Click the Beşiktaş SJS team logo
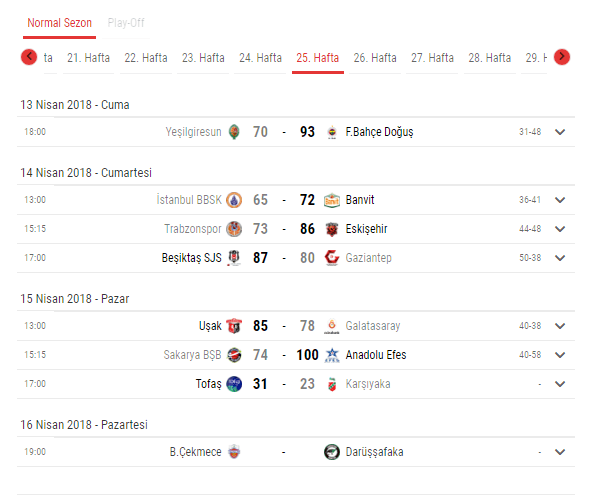591x499 pixels. [234, 258]
